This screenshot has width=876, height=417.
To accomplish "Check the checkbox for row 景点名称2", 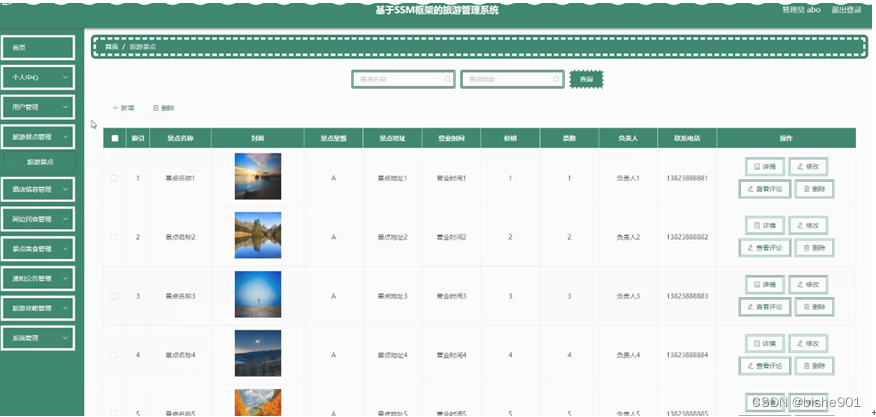I will tap(114, 237).
